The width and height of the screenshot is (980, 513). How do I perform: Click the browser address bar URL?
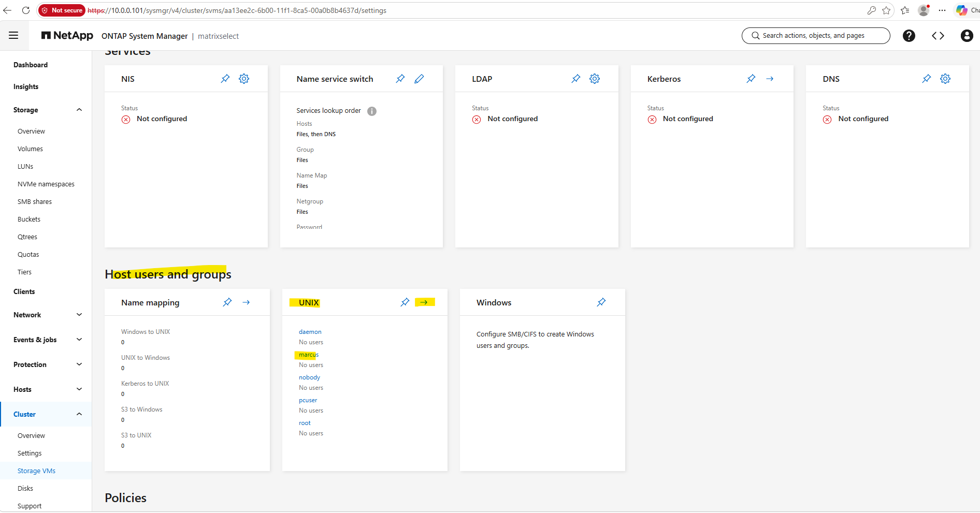pos(237,10)
